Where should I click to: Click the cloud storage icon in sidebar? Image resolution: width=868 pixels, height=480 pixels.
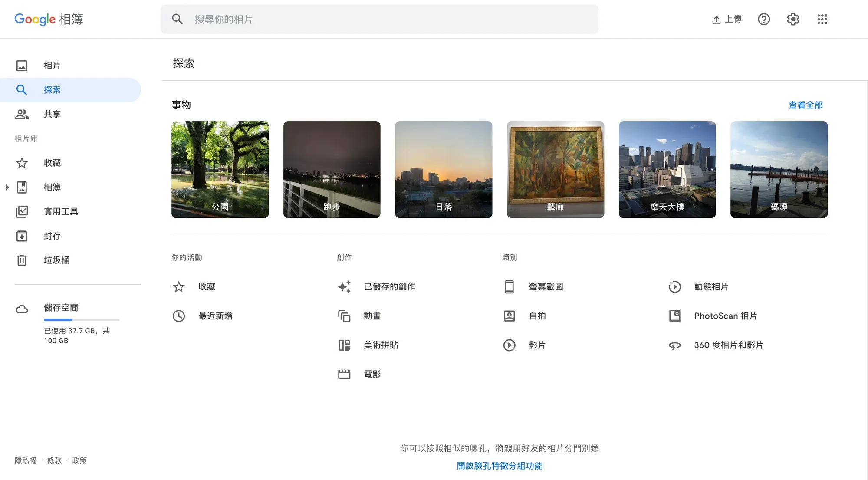pos(22,309)
